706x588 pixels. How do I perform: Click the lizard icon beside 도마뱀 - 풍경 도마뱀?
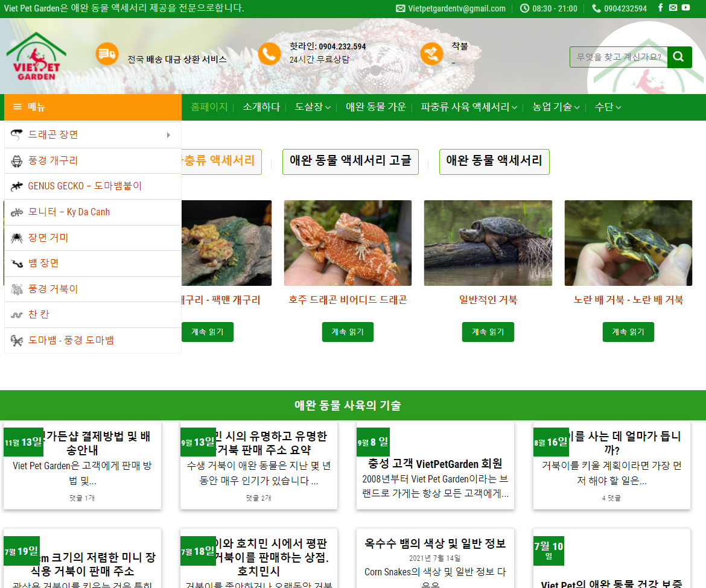point(17,341)
